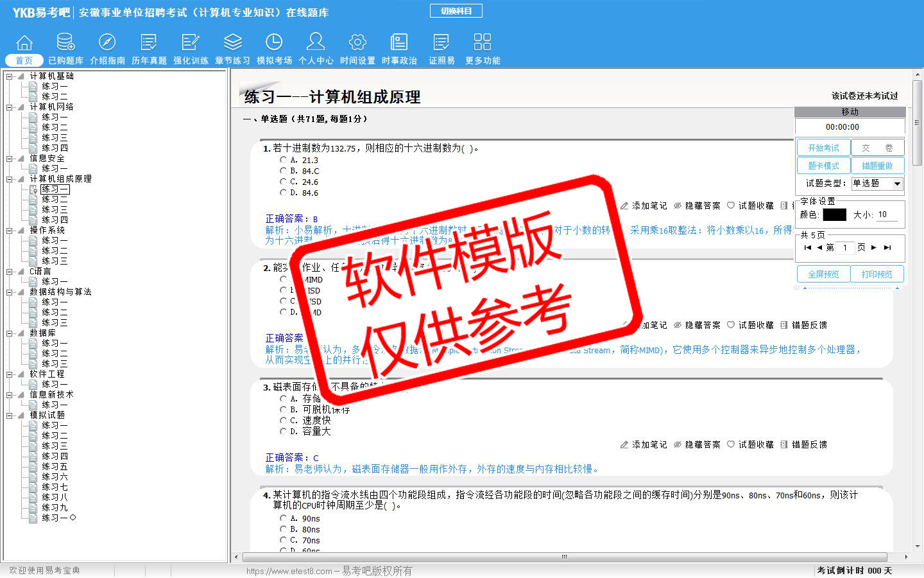Open 练习三 under 数据结构与算法
The height and width of the screenshot is (578, 924).
tap(55, 322)
